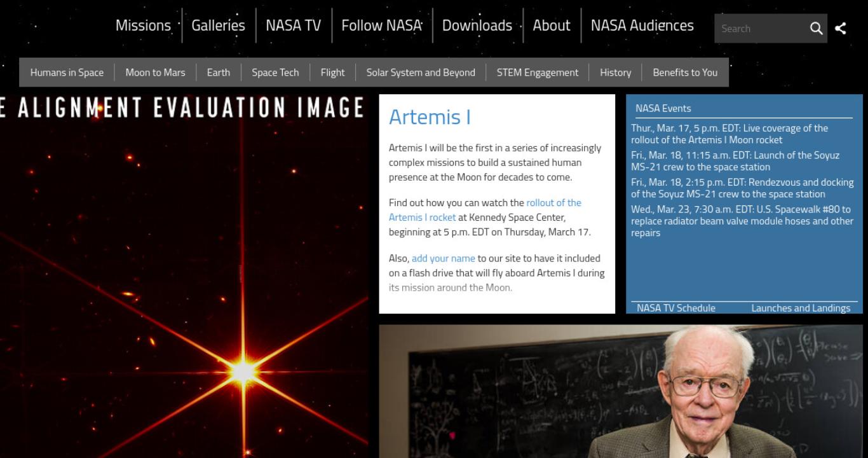Open Mar. 18 rendezvous and docking event

coord(742,188)
